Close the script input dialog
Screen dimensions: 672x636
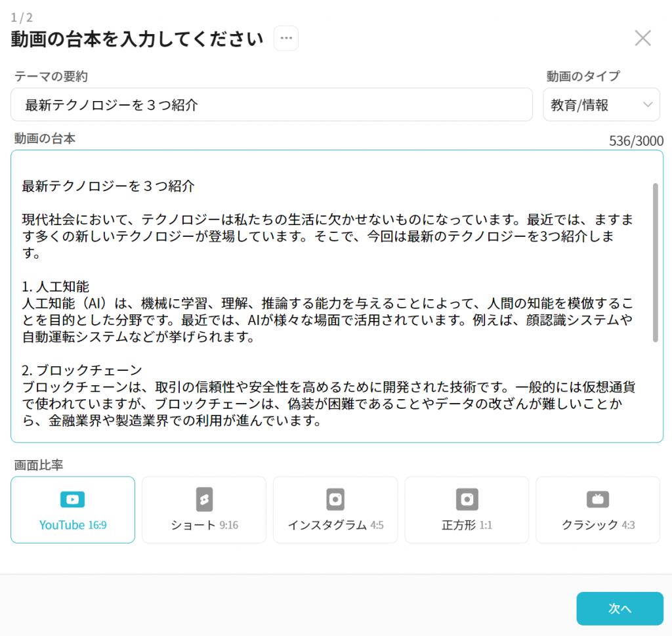(x=643, y=38)
